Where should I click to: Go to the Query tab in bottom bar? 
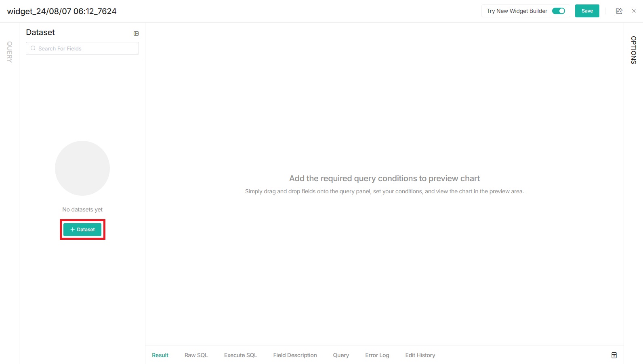point(341,355)
